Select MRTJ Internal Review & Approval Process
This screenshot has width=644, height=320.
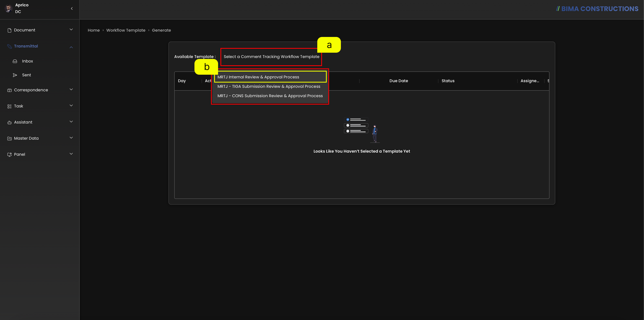tap(270, 77)
